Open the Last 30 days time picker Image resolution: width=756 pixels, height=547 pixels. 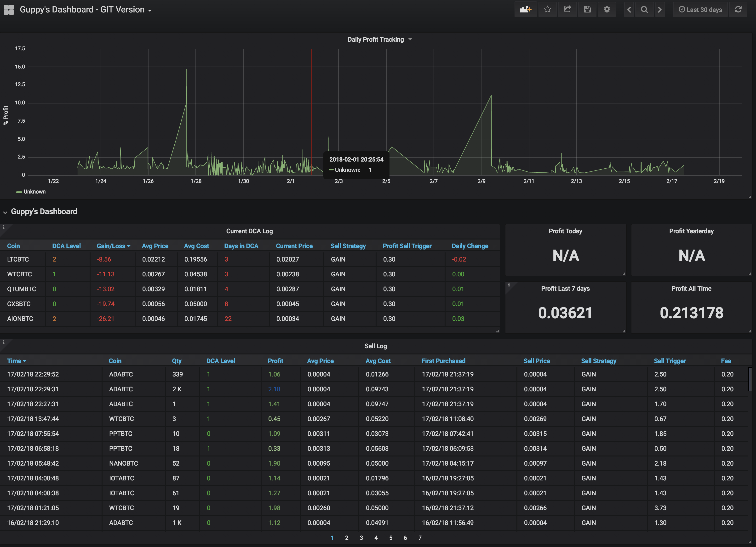coord(700,10)
